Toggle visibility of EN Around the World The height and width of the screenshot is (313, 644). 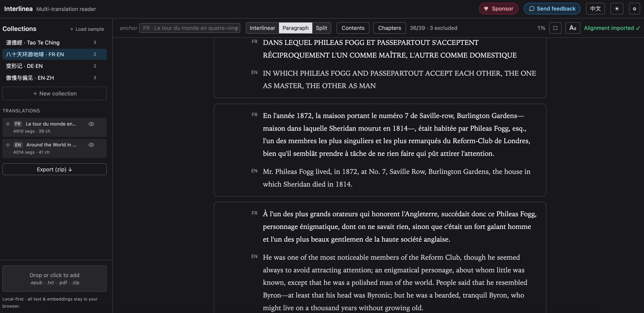pyautogui.click(x=91, y=145)
